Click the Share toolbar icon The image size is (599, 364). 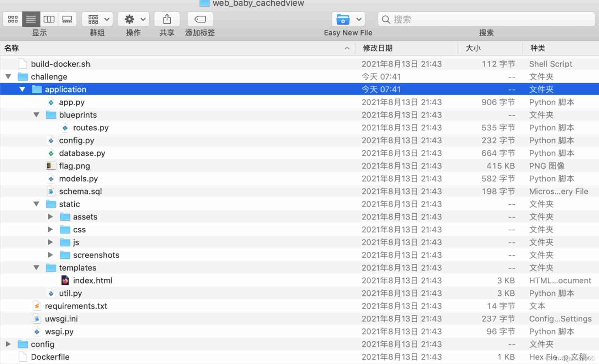(x=167, y=19)
